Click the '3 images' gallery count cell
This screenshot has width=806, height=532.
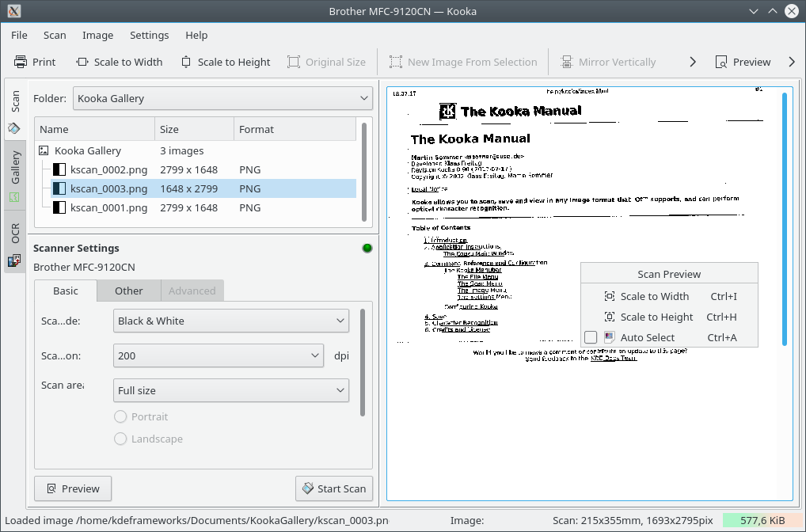click(x=181, y=150)
